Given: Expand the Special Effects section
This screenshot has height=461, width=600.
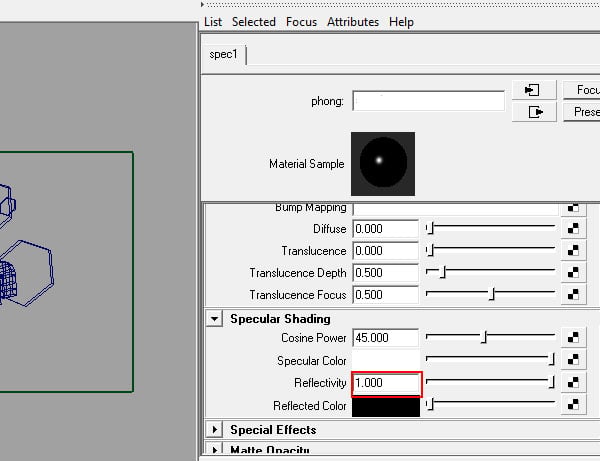Looking at the screenshot, I should (214, 430).
